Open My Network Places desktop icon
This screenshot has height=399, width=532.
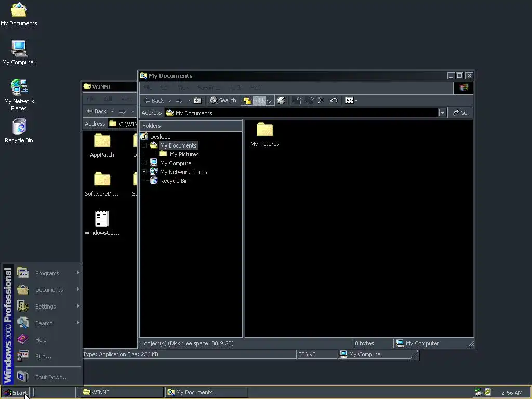click(19, 95)
